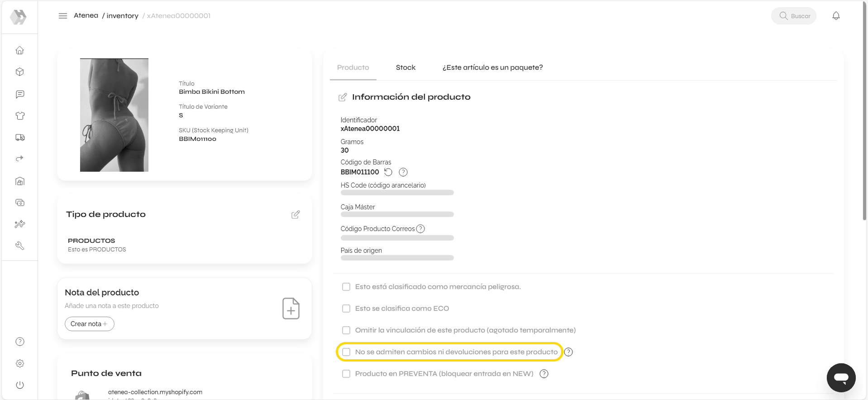This screenshot has height=400, width=868.
Task: Enable the PREVENTA product checkbox
Action: [346, 374]
